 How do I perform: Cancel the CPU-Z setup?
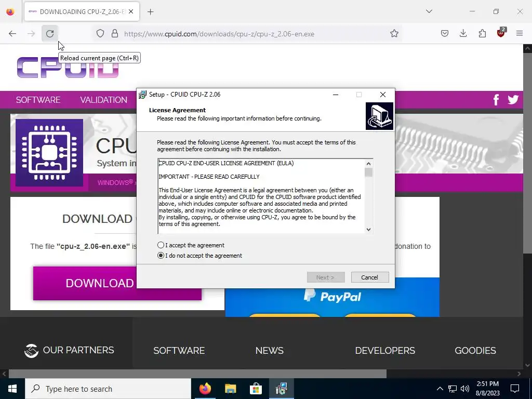click(x=370, y=277)
